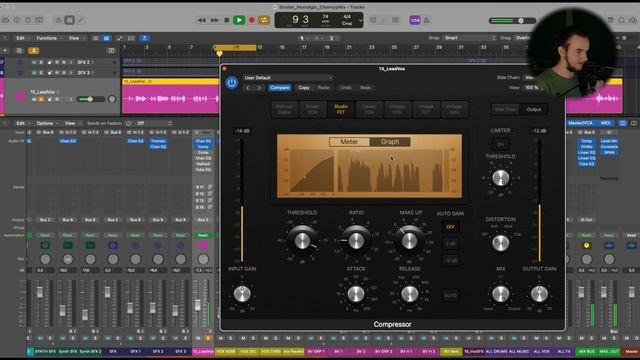
Task: Select the Studio VCA compressor model
Action: 313,109
